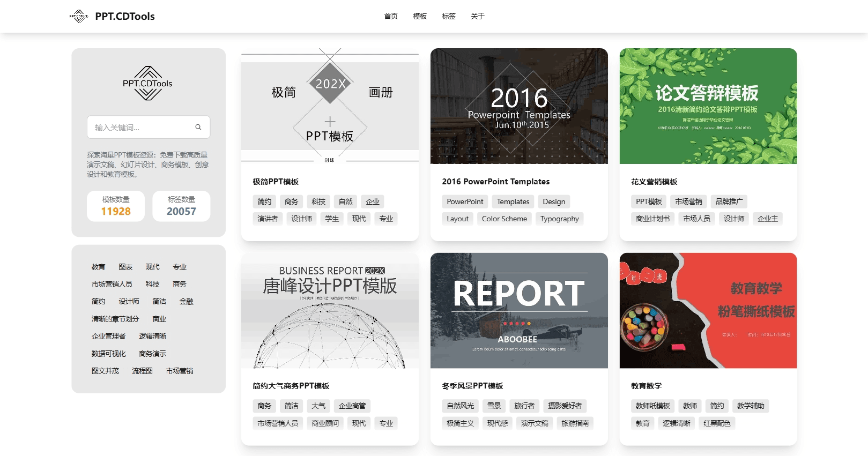Click the 花义营销模板 title link
Image resolution: width=868 pixels, height=456 pixels.
pos(654,182)
